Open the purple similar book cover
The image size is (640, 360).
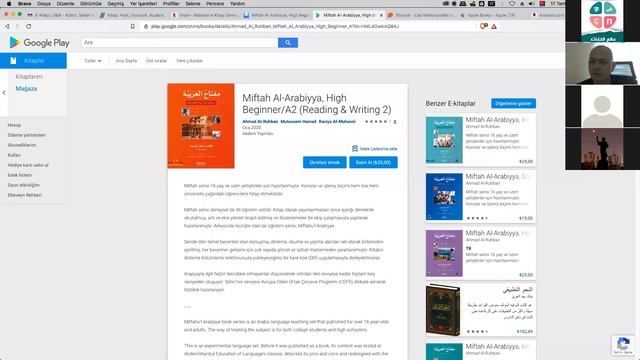coord(444,253)
